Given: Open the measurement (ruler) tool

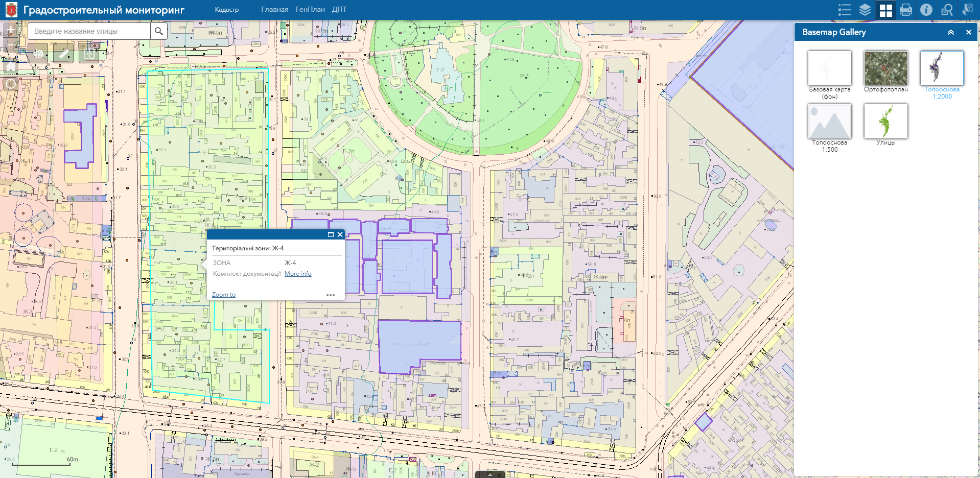Looking at the screenshot, I should point(63,53).
